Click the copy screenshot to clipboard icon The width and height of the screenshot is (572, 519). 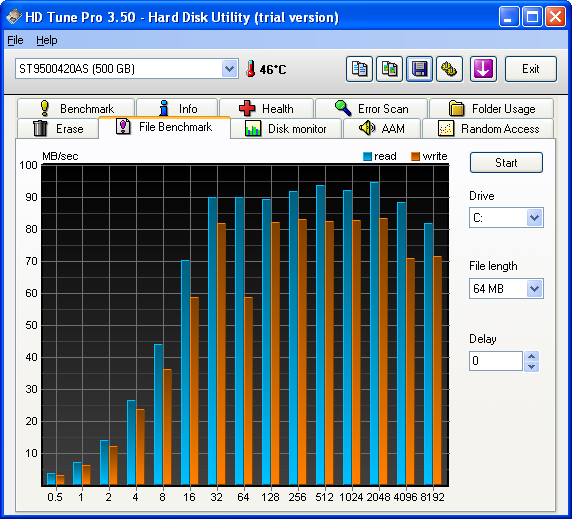[389, 69]
